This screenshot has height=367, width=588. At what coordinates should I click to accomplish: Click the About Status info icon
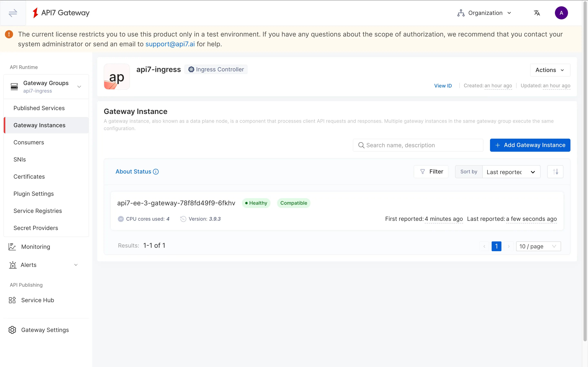156,172
